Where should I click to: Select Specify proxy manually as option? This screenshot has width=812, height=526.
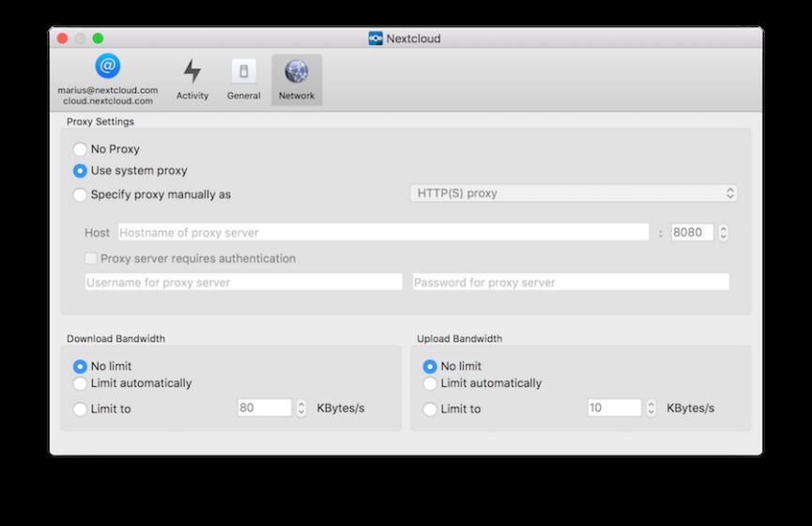pyautogui.click(x=80, y=194)
